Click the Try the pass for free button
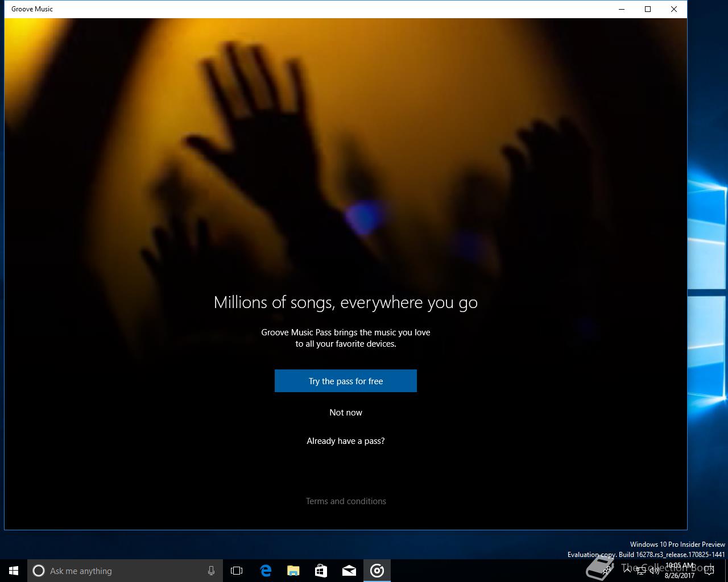 pyautogui.click(x=346, y=381)
